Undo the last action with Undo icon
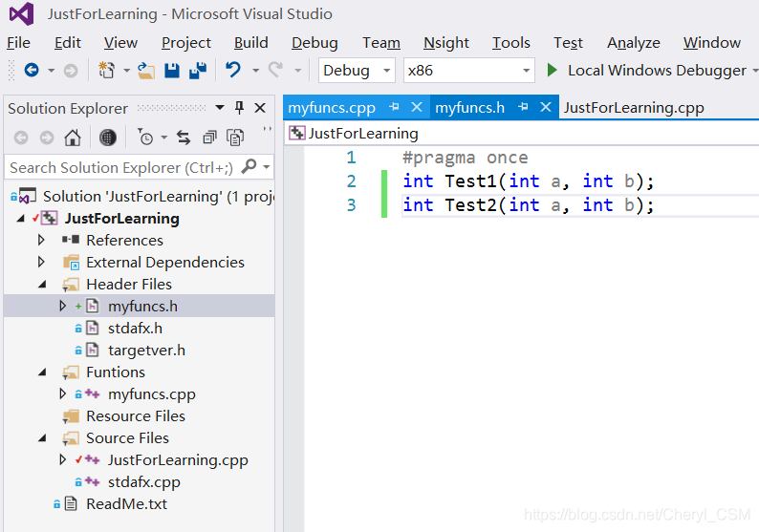The height and width of the screenshot is (532, 759). pos(233,70)
